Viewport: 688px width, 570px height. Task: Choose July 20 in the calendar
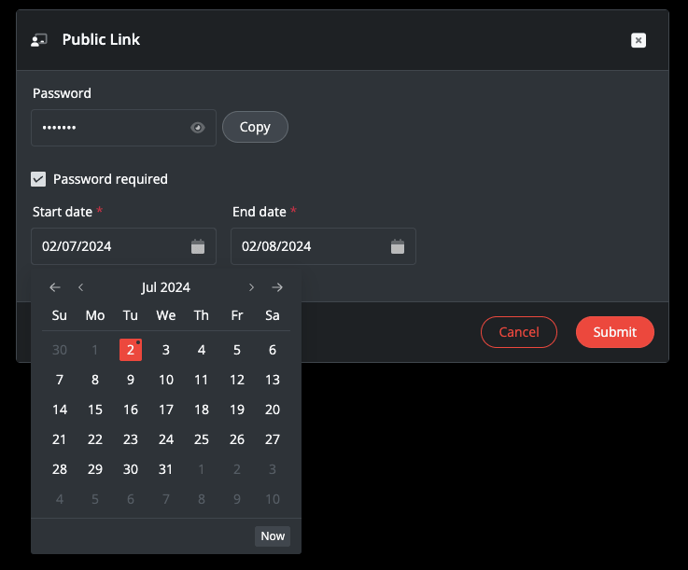coord(272,409)
